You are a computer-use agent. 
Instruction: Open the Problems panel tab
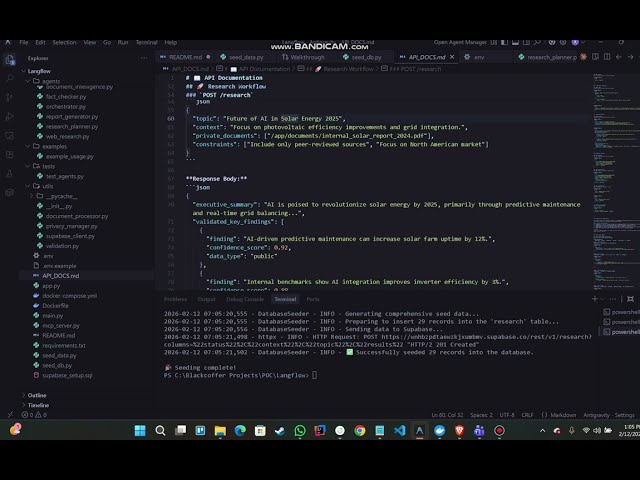(175, 299)
